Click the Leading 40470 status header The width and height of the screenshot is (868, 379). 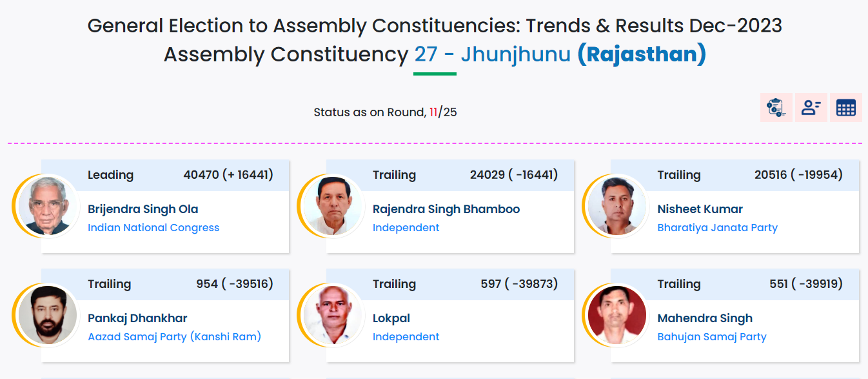coord(165,175)
